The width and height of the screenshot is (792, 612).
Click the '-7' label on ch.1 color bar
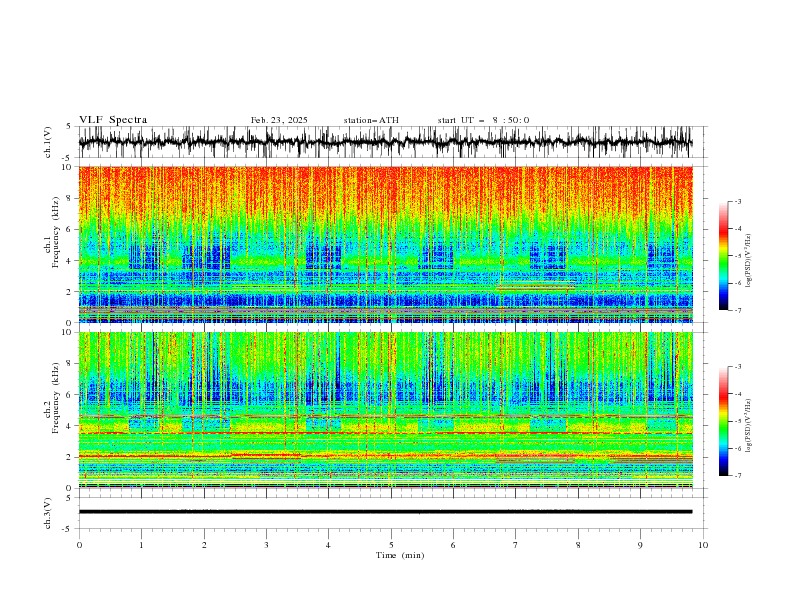pos(738,310)
